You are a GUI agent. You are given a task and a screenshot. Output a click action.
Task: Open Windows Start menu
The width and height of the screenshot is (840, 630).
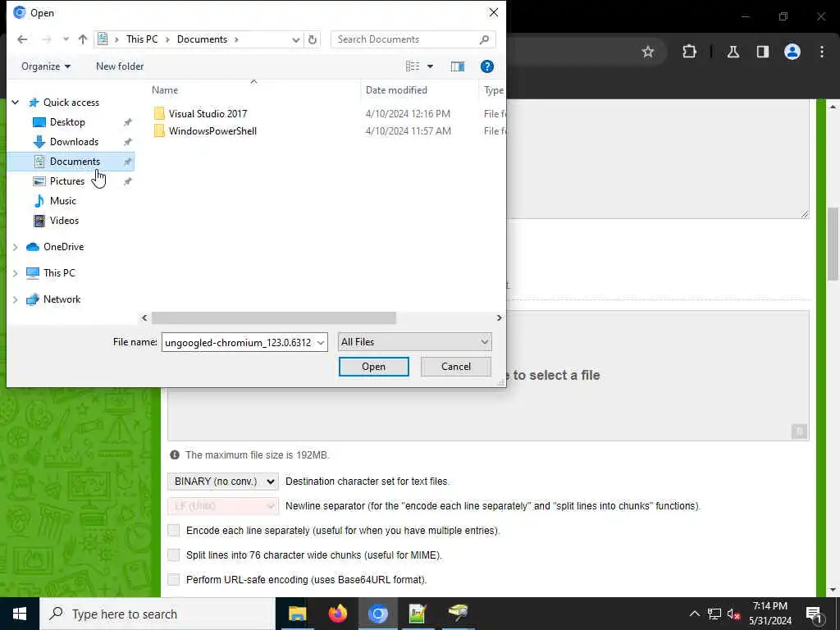pyautogui.click(x=20, y=614)
